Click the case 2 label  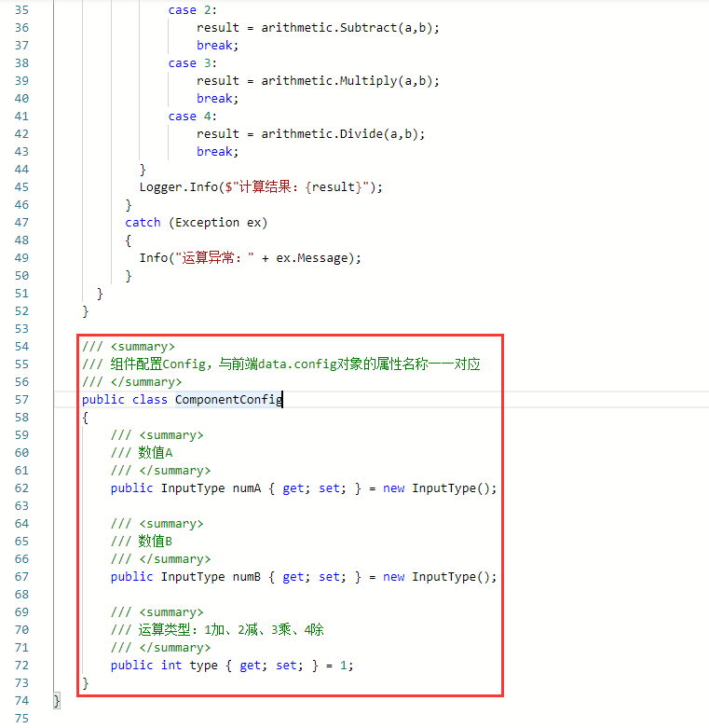[189, 10]
